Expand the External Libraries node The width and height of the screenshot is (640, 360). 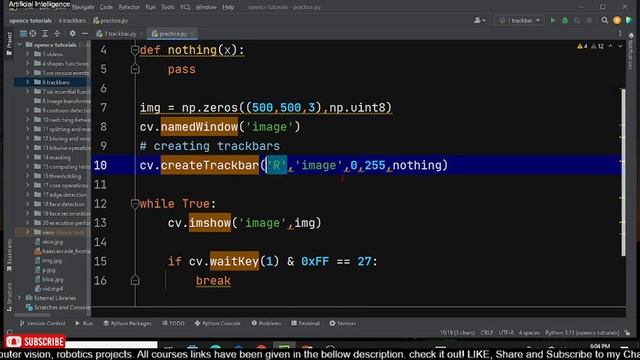click(20, 298)
